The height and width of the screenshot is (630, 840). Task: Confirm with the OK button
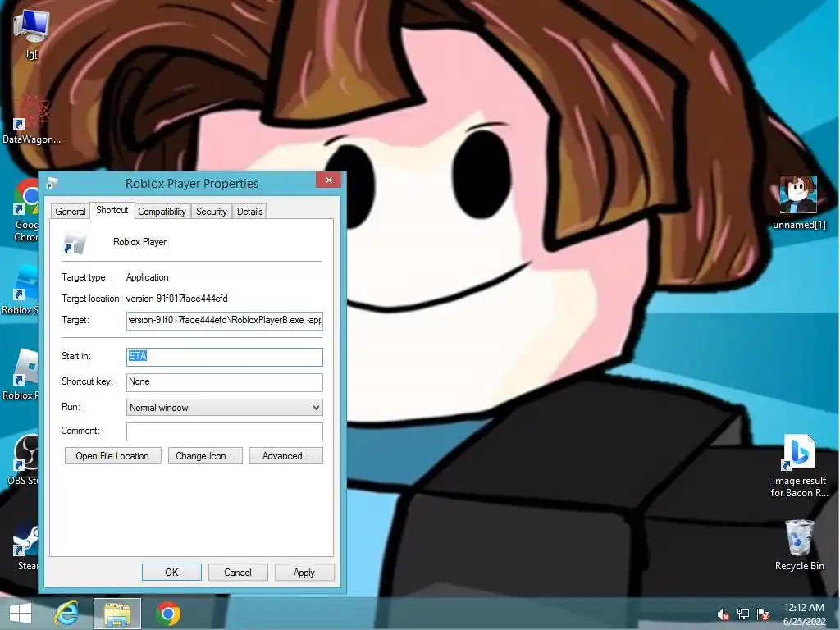[x=171, y=572]
